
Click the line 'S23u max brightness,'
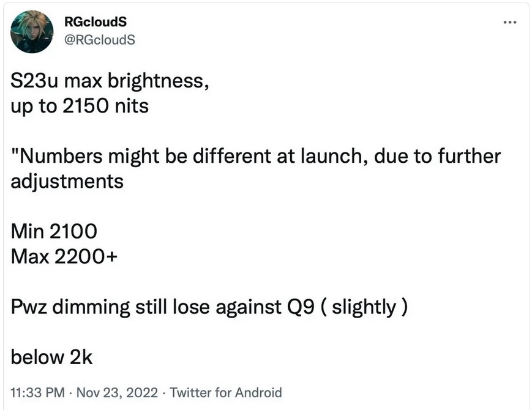pyautogui.click(x=110, y=81)
